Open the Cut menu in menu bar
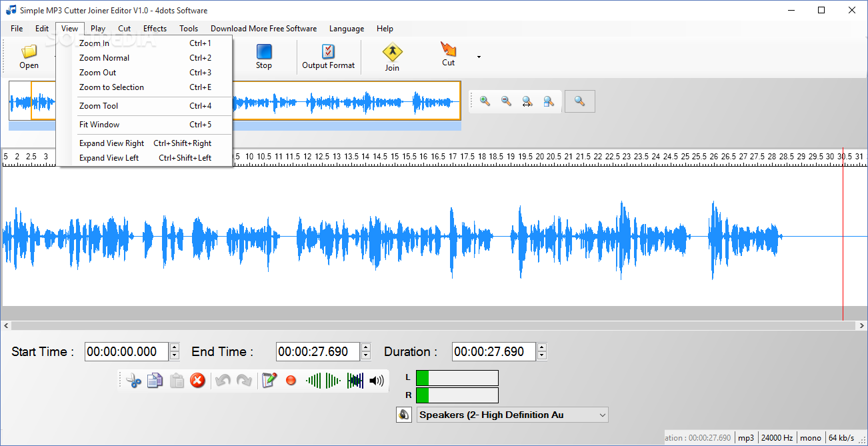Image resolution: width=868 pixels, height=446 pixels. tap(124, 29)
